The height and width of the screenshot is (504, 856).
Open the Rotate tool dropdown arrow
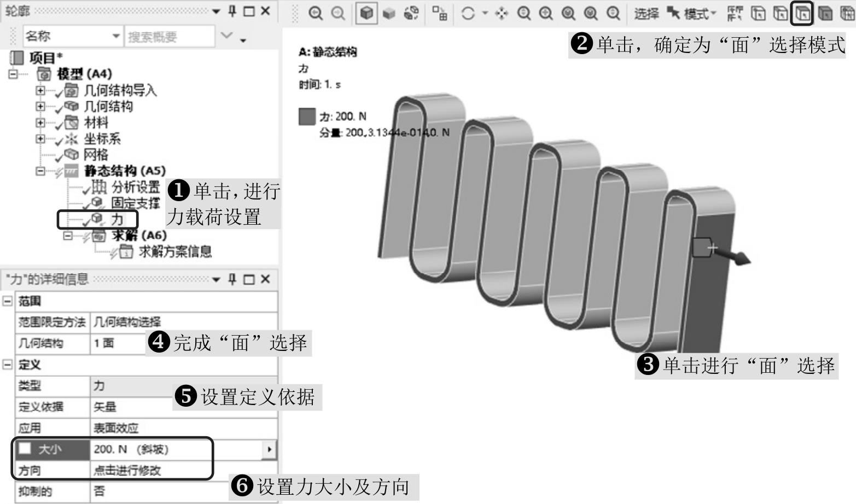tap(485, 13)
